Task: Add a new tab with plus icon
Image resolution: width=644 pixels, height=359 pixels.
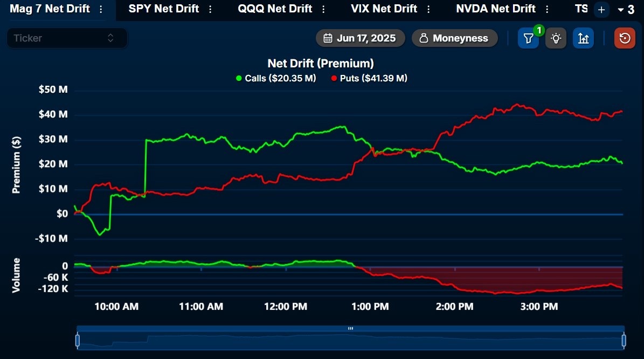Action: (601, 10)
